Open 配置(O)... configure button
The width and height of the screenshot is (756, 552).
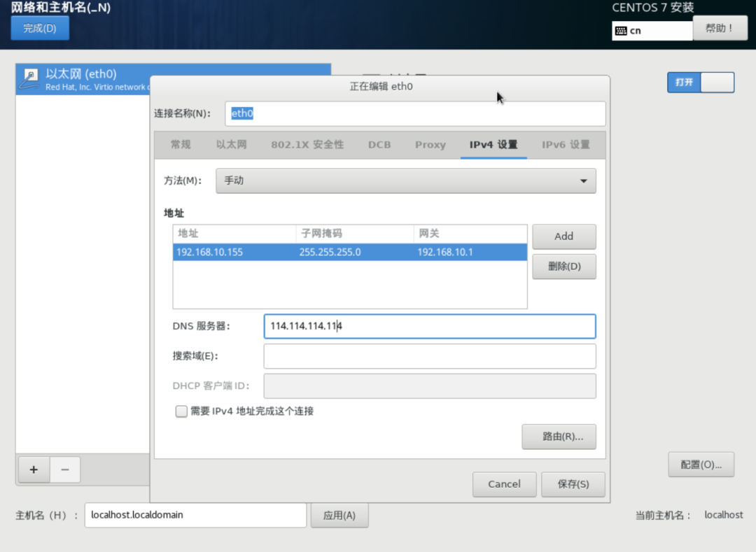coord(701,465)
